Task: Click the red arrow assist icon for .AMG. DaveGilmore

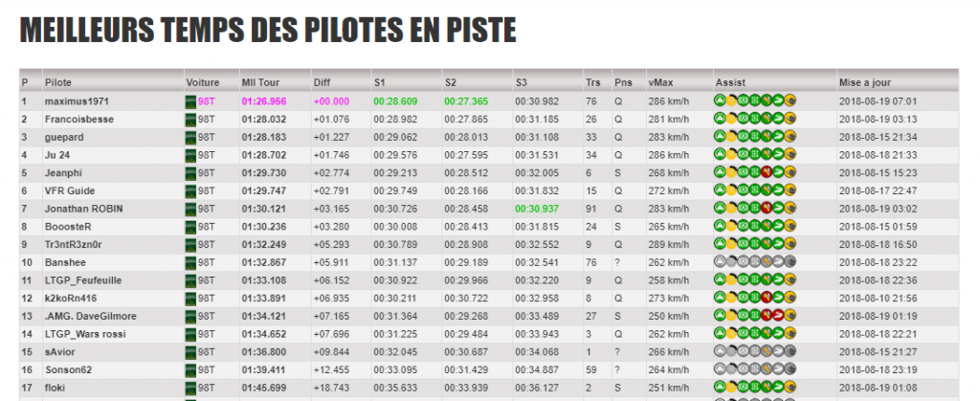Action: point(778,316)
